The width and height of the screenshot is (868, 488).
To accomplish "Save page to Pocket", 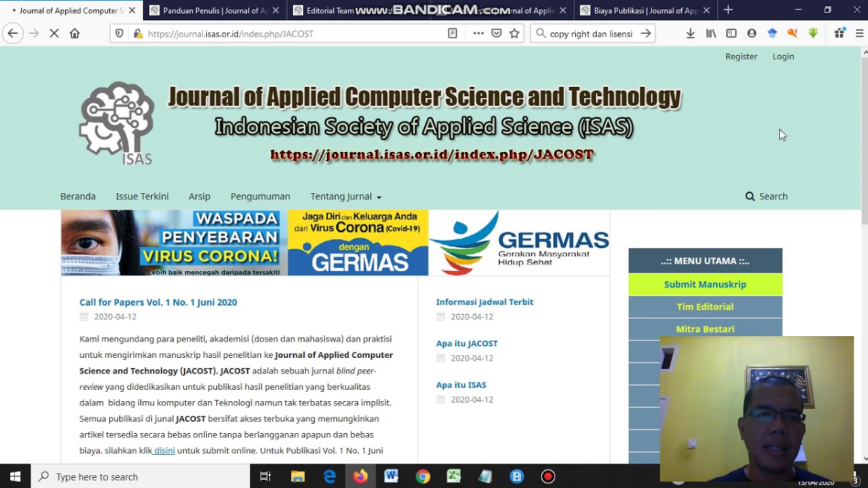I will pyautogui.click(x=496, y=33).
